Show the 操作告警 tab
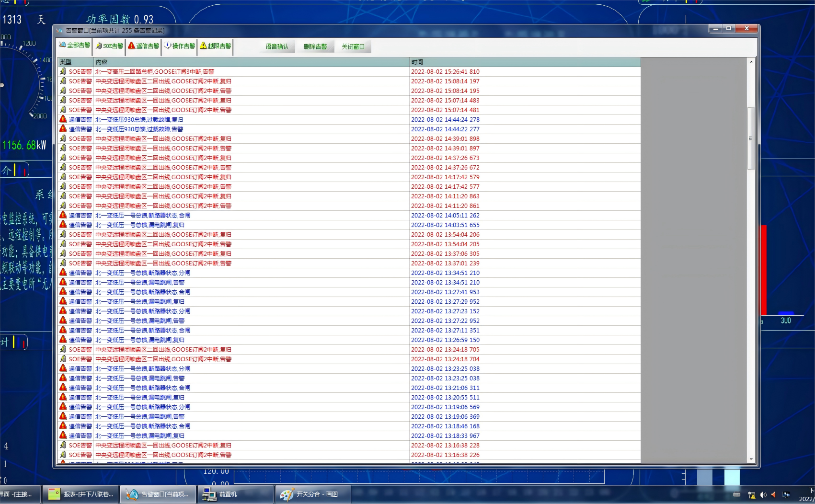The image size is (815, 504). click(x=180, y=46)
